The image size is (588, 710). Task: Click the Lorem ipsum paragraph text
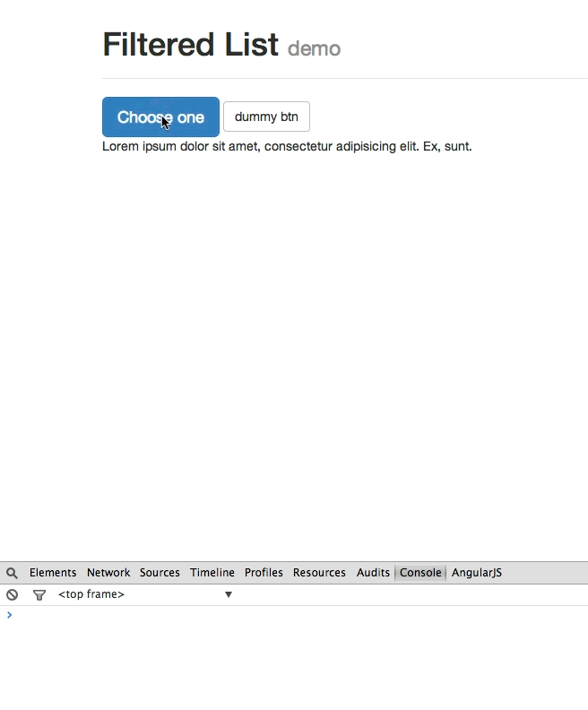tap(287, 146)
